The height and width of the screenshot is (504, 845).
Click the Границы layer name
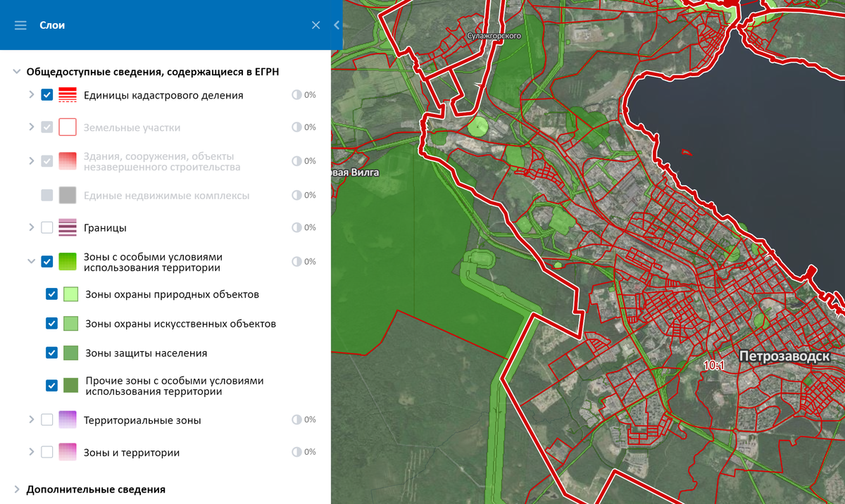click(x=105, y=228)
